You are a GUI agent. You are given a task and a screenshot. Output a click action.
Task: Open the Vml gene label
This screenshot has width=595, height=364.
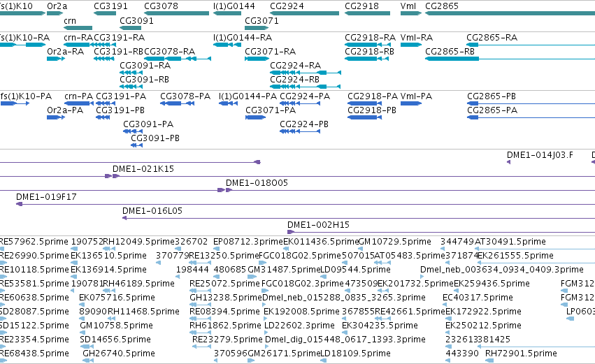tap(408, 6)
